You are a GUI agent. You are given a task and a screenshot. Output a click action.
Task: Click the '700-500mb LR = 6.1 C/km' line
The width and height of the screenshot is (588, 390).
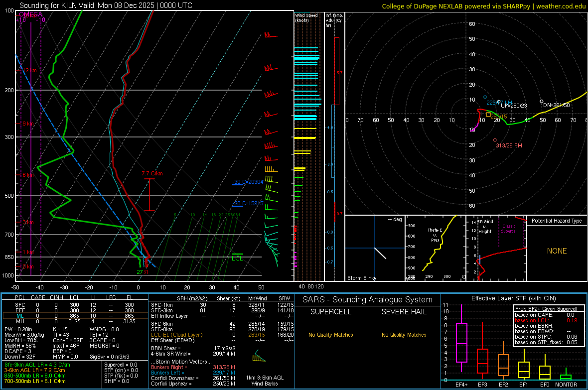pyautogui.click(x=35, y=381)
